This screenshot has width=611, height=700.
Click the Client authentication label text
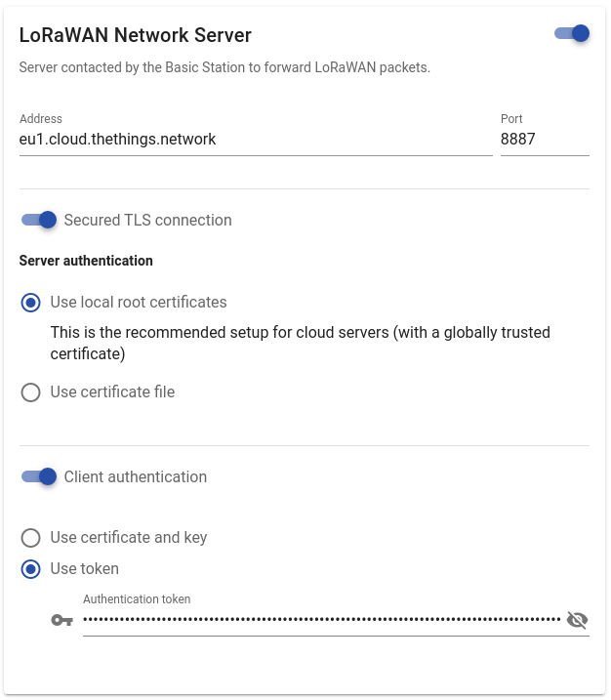135,477
